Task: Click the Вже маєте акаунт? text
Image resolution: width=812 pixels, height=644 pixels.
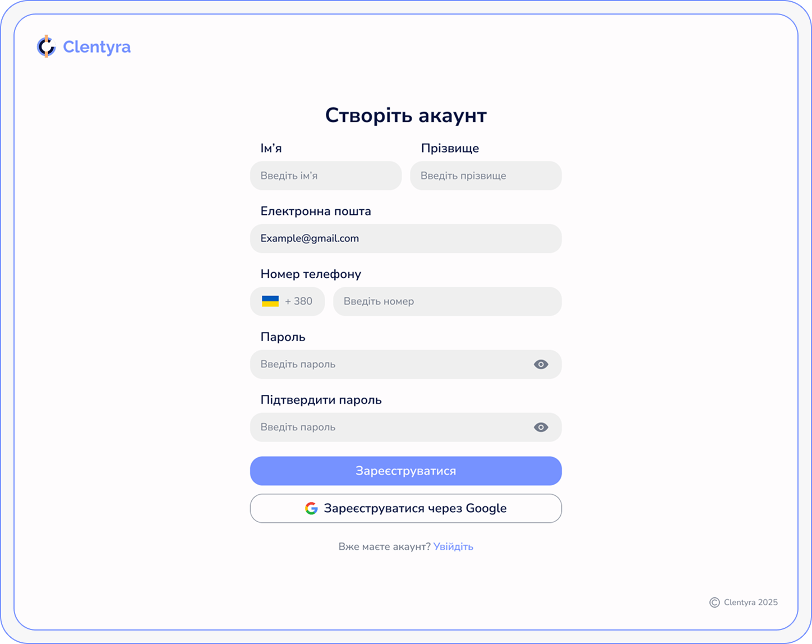Action: coord(384,546)
